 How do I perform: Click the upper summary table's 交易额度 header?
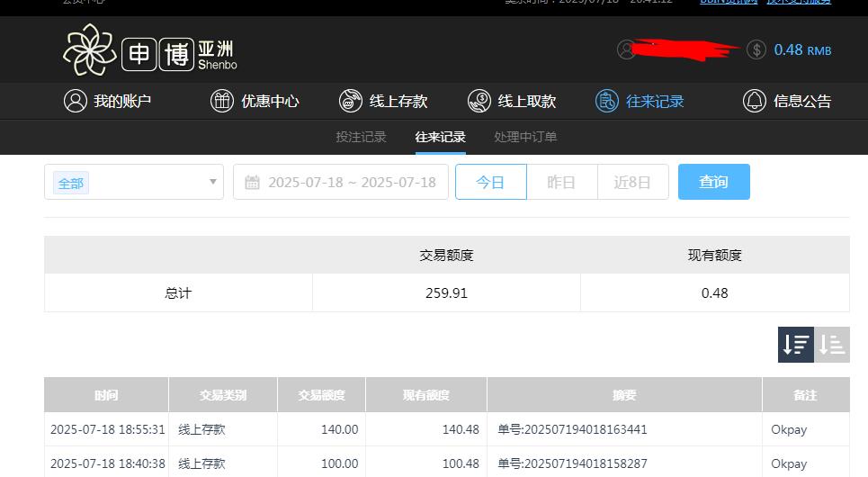pos(446,255)
